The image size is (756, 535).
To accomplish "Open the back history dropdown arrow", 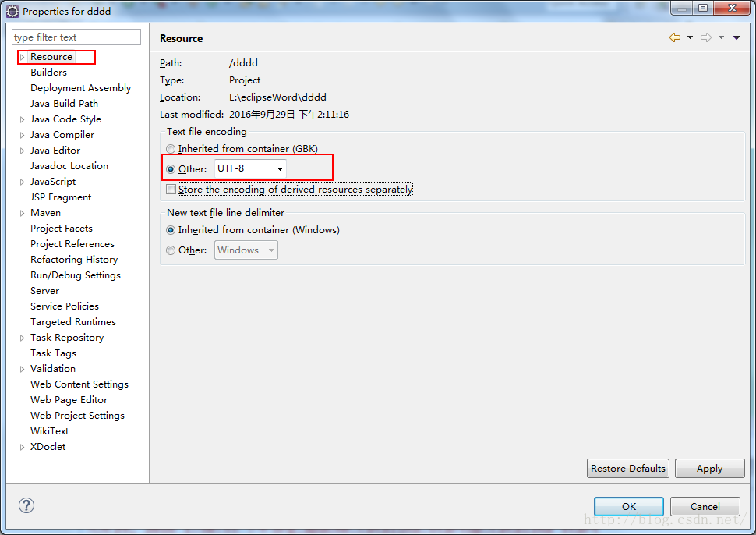I will coord(690,37).
